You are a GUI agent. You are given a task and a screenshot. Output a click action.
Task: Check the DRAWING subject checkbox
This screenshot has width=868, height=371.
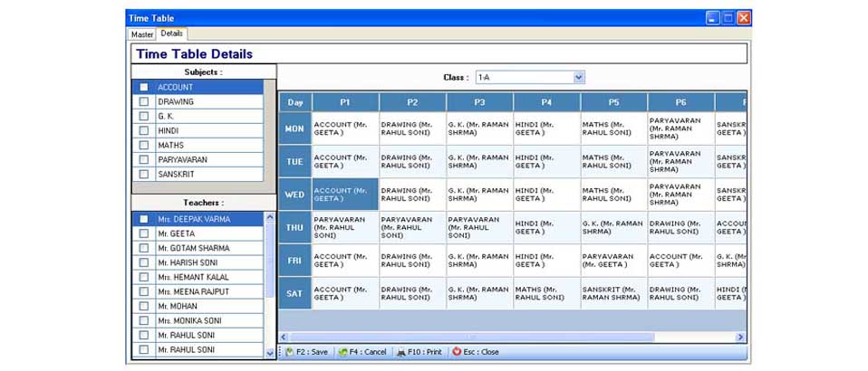pos(144,102)
